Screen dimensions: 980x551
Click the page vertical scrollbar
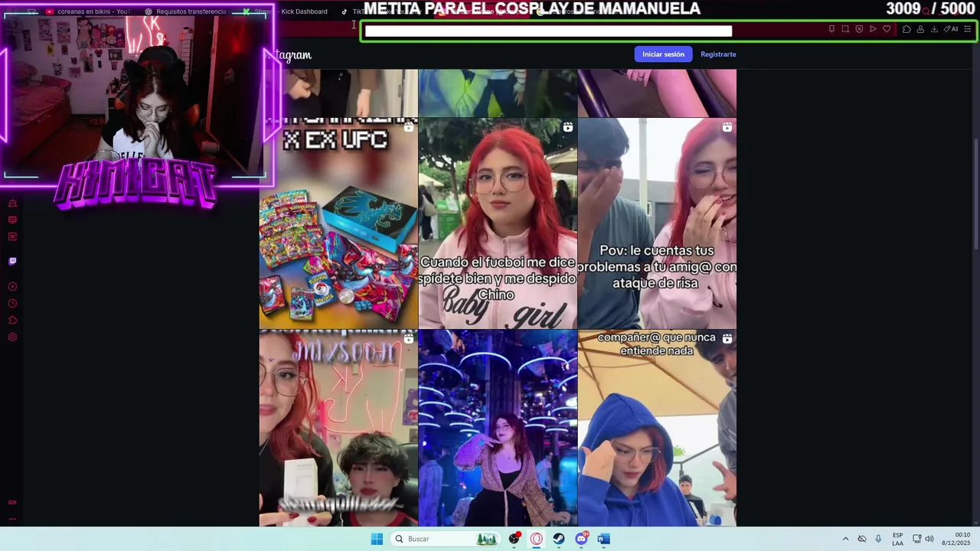tap(975, 193)
